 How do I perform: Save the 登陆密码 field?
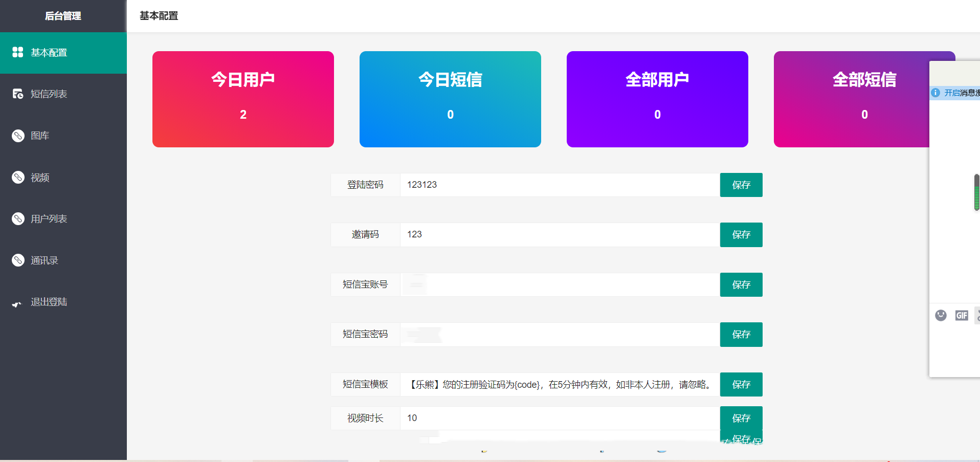click(741, 185)
